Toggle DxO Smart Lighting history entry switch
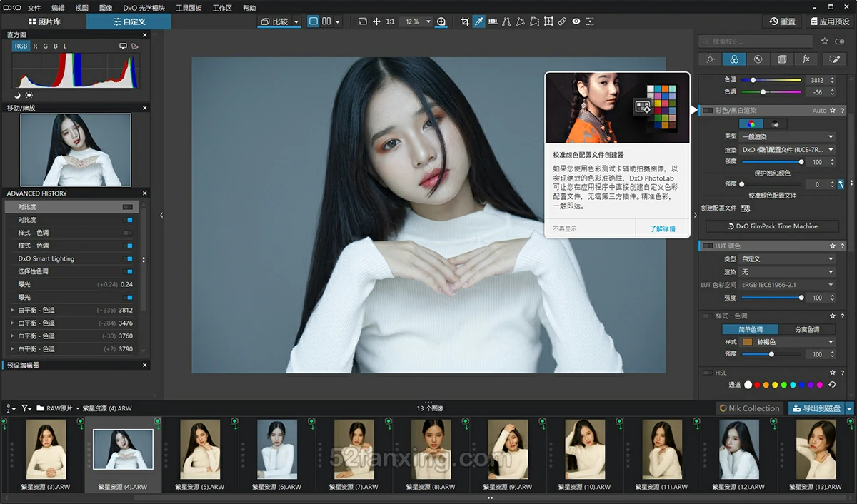857x504 pixels. 128,258
